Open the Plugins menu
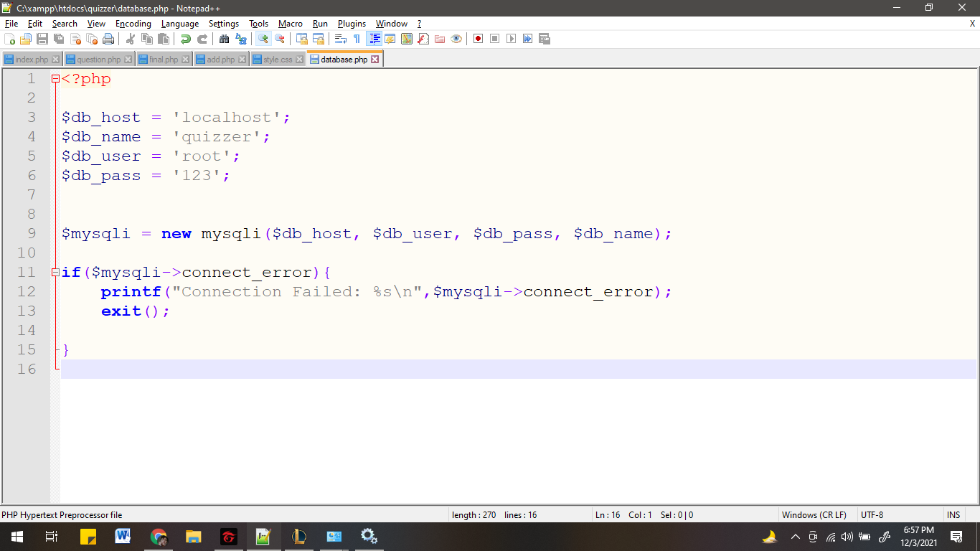 [352, 24]
